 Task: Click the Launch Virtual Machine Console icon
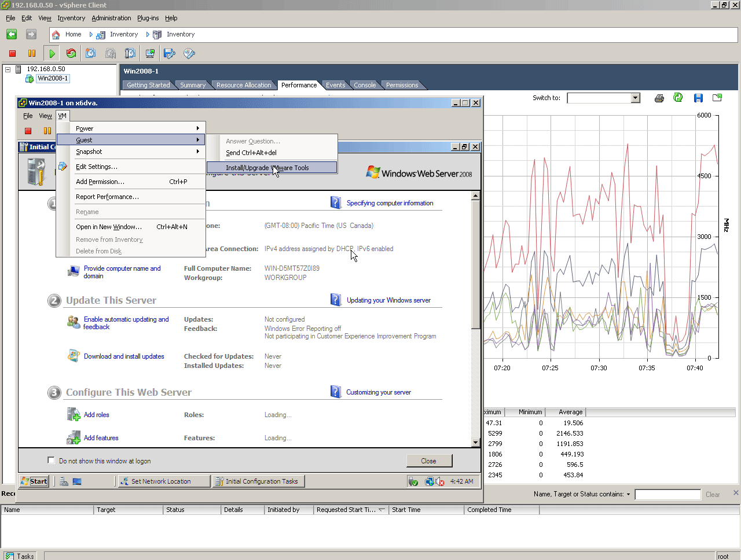click(x=150, y=53)
